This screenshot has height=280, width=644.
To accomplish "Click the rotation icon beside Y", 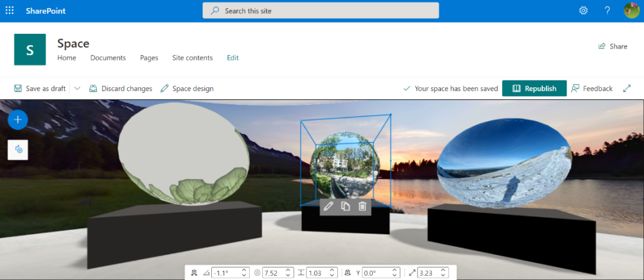I will point(347,272).
